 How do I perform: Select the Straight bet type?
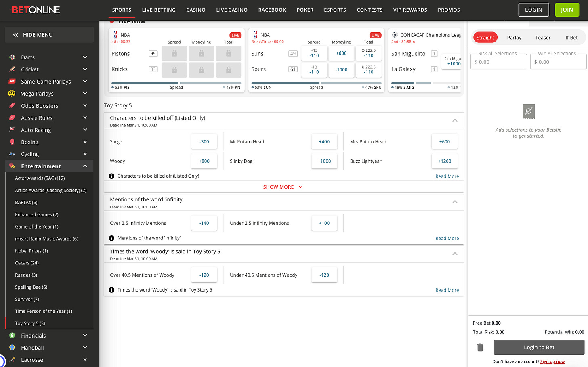point(485,38)
